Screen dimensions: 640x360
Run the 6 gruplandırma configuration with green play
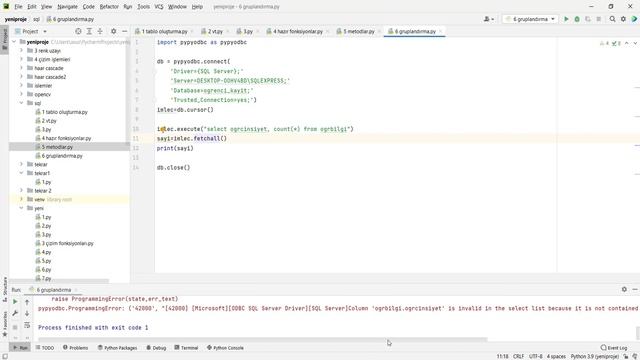(566, 19)
